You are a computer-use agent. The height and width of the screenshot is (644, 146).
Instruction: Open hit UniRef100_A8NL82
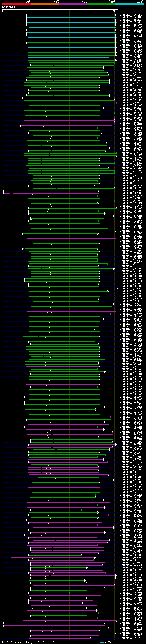131,98
